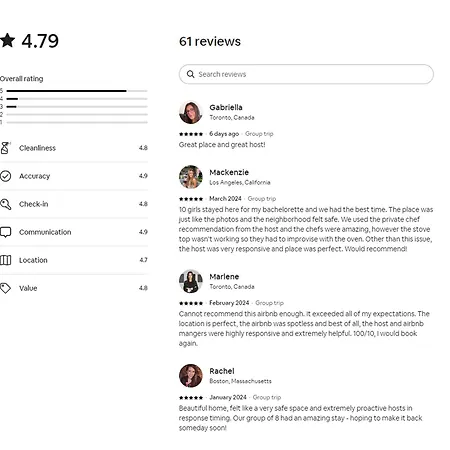Click the Check-in key icon
Viewport: 450px width, 450px height.
tap(5, 204)
